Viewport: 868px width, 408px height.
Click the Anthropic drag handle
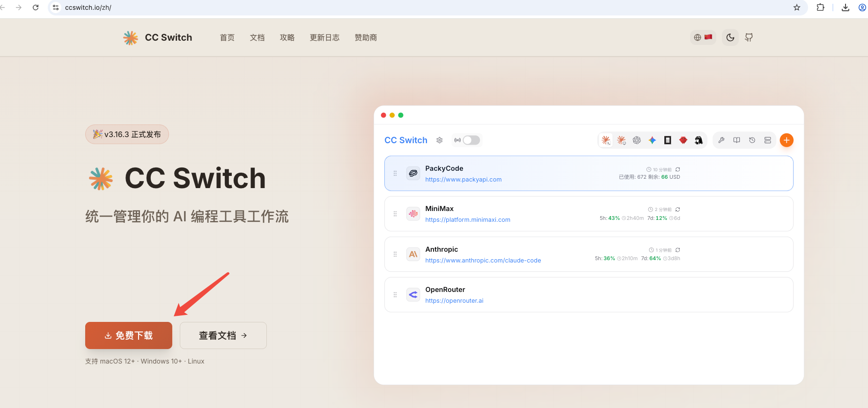tap(395, 254)
